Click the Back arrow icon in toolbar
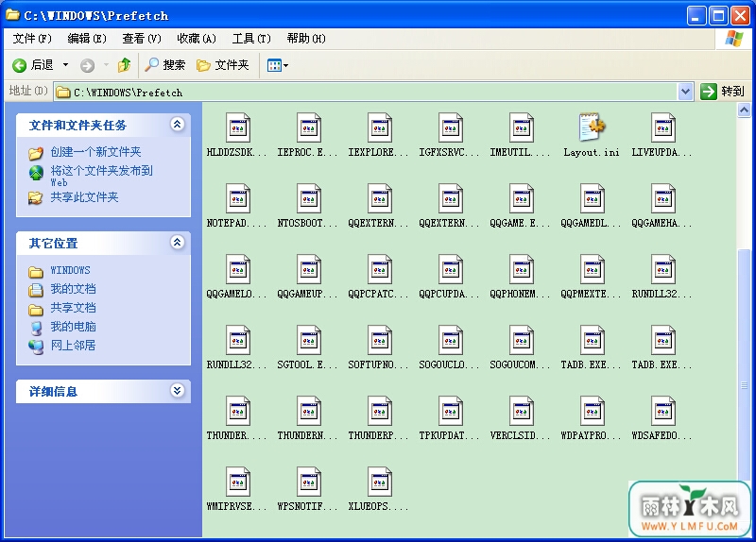The image size is (756, 542). pyautogui.click(x=19, y=65)
